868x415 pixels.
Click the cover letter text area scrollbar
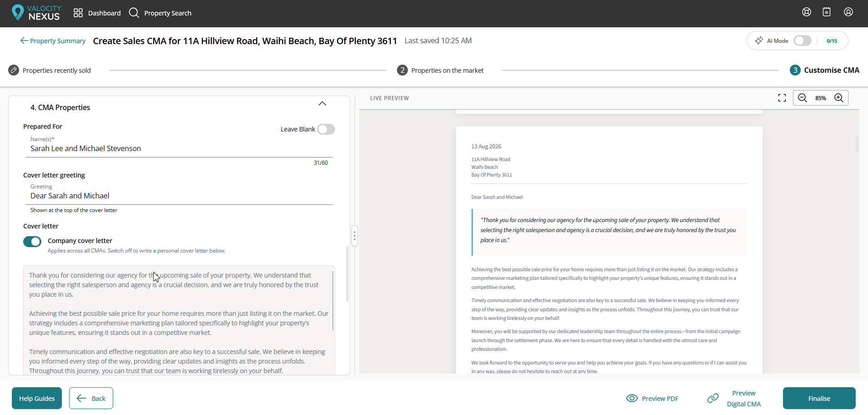pyautogui.click(x=333, y=300)
